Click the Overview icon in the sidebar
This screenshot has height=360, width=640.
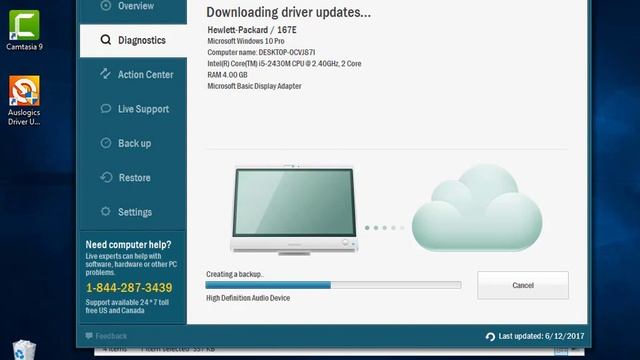tap(106, 5)
